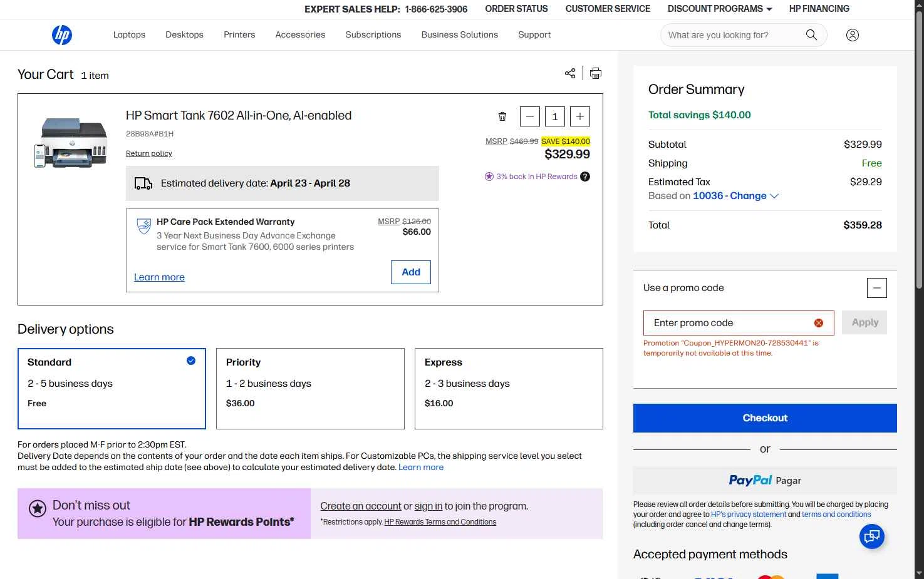924x579 pixels.
Task: Click HP Rewards help question mark
Action: pos(585,177)
